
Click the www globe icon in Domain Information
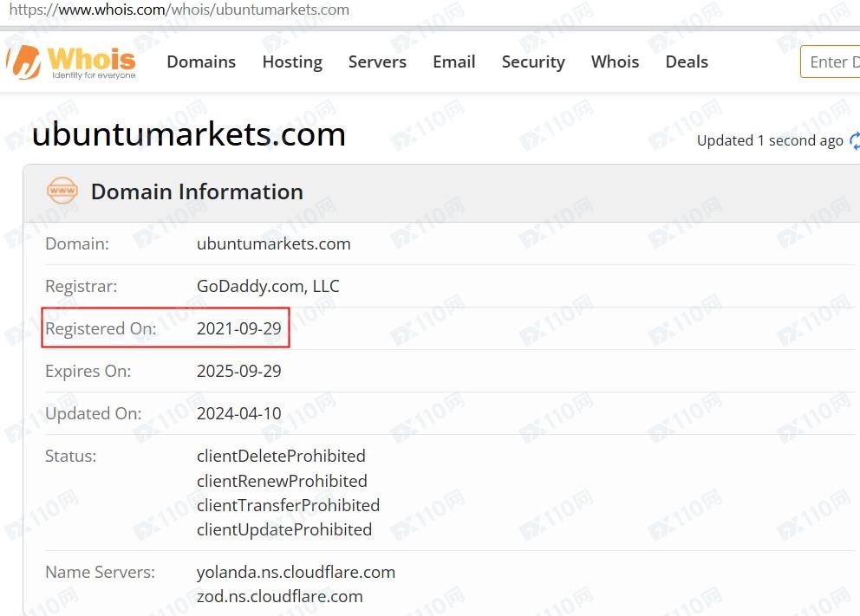pos(62,191)
